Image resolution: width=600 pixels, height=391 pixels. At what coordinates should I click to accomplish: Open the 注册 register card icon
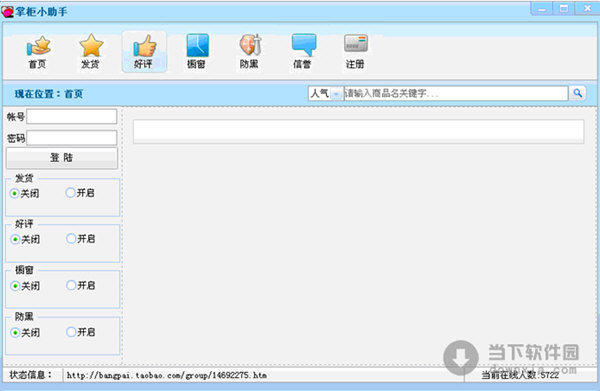[x=355, y=52]
